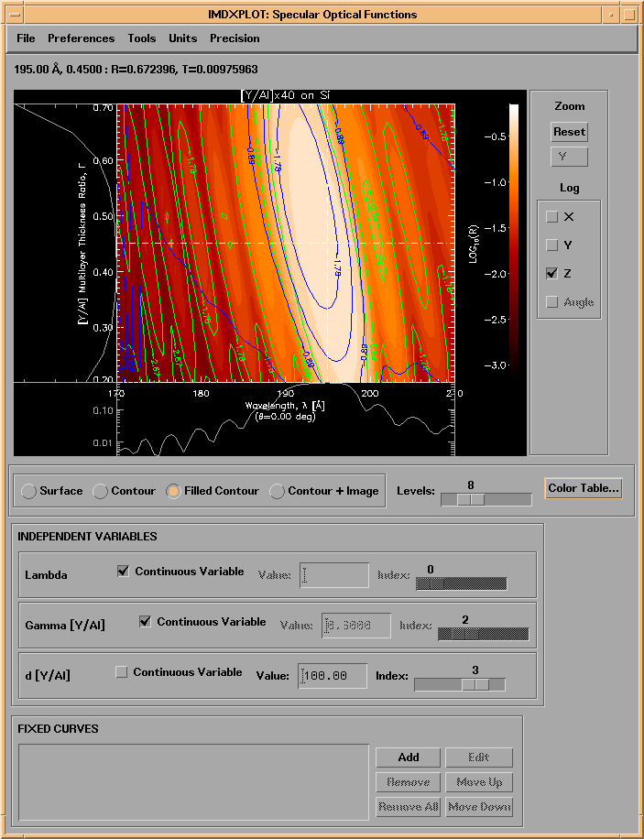The height and width of the screenshot is (839, 644).
Task: Open the Precision menu
Action: [x=235, y=38]
